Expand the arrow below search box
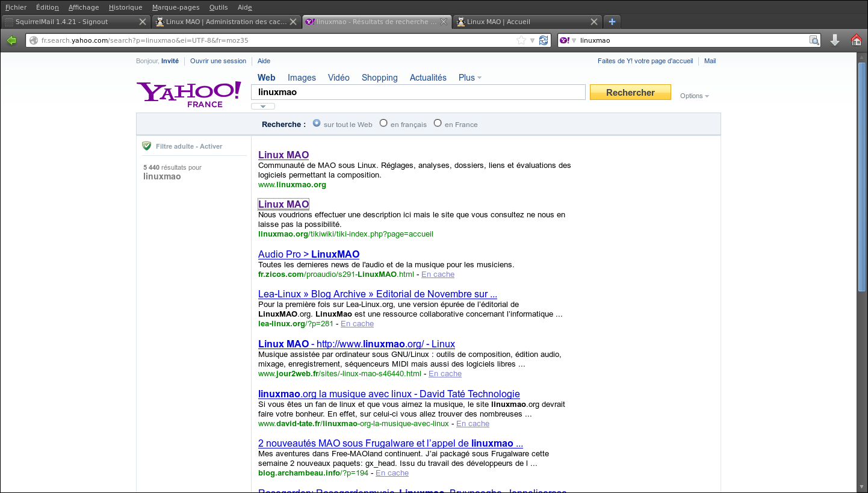The image size is (868, 493). (x=263, y=107)
